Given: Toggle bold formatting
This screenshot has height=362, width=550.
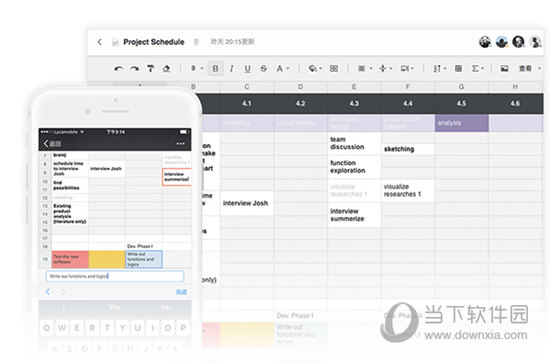Looking at the screenshot, I should tap(215, 68).
